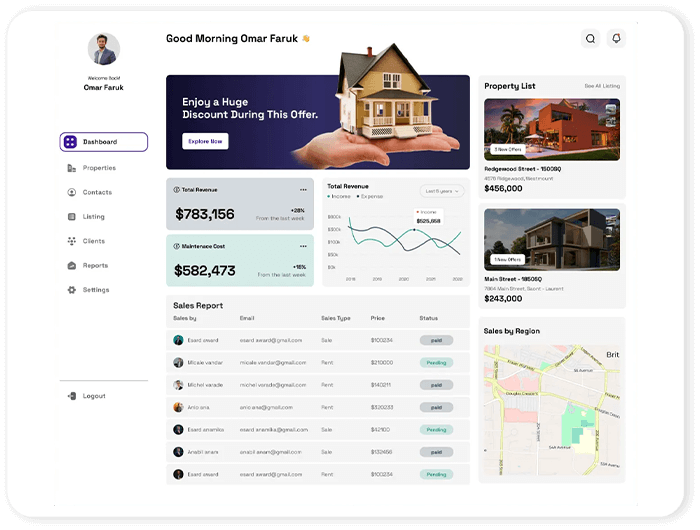Screen dimensions: 700x530
Task: Click the Settings gear icon
Action: click(71, 290)
